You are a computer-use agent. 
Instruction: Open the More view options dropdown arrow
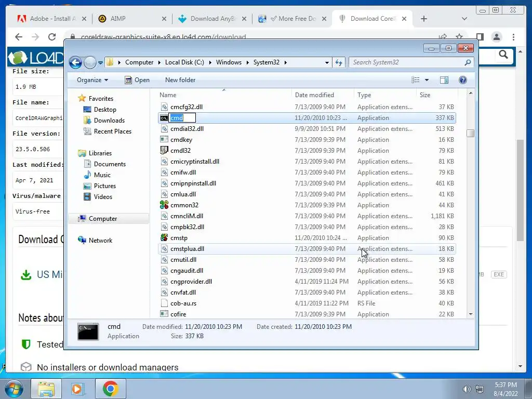427,80
